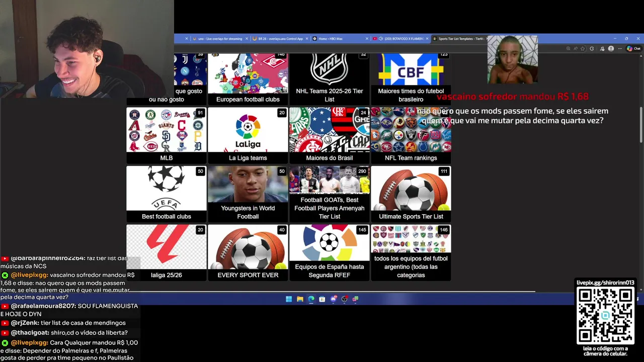Click the 'EVERY SPORT EVER' caption text
644x362 pixels.
(x=248, y=275)
